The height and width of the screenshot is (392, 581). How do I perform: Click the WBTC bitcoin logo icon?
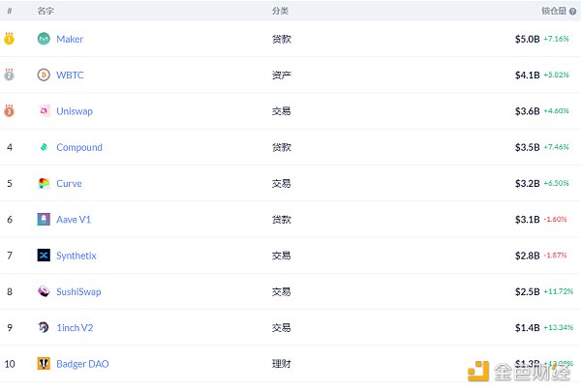[x=44, y=75]
